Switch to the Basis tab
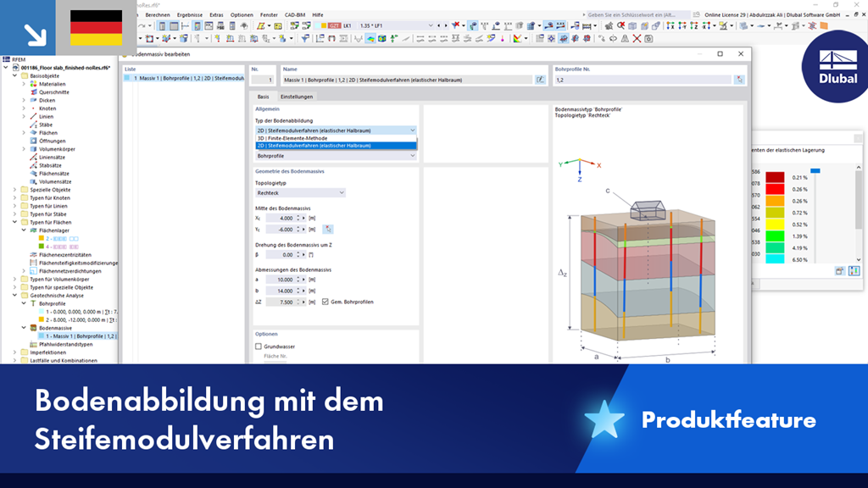Image resolution: width=868 pixels, height=488 pixels. pos(263,97)
